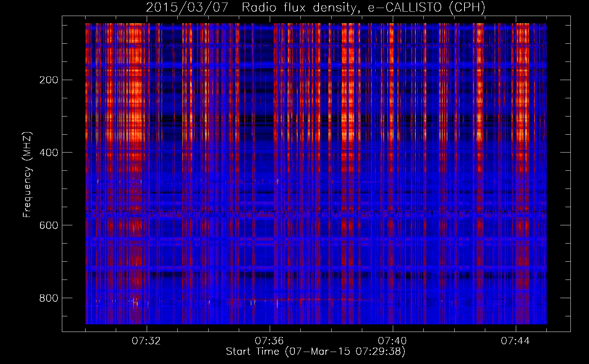Click the 07:36 time tick label
The image size is (589, 364).
269,341
